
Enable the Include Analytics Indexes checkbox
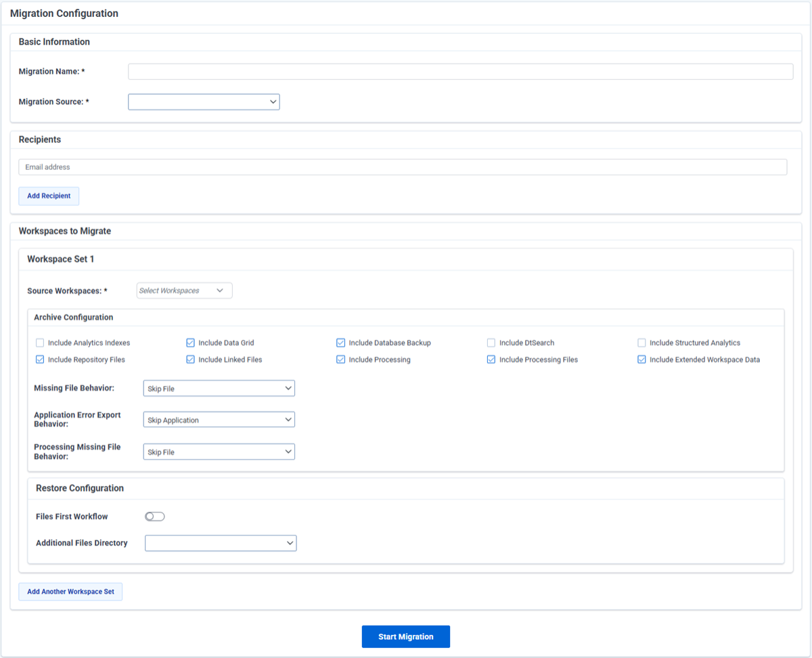[40, 343]
